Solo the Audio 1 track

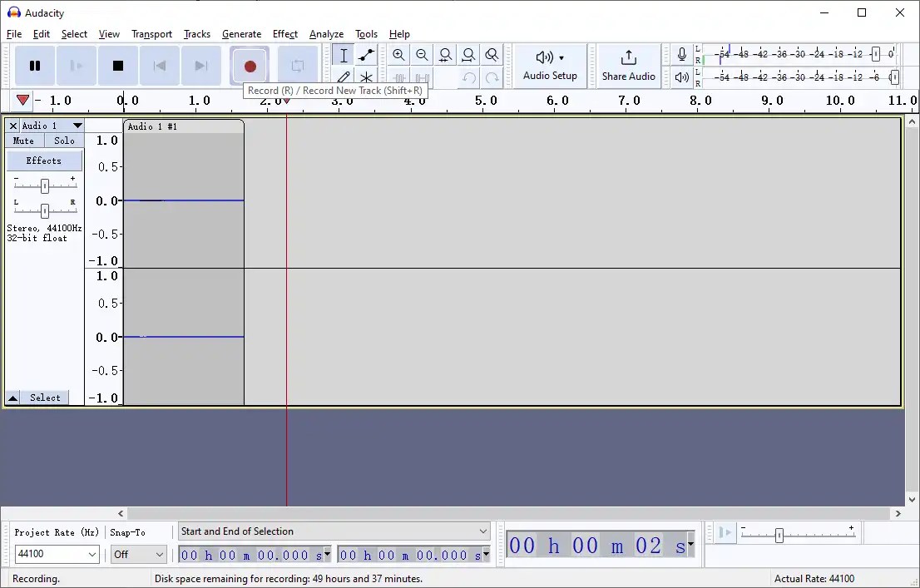[65, 141]
